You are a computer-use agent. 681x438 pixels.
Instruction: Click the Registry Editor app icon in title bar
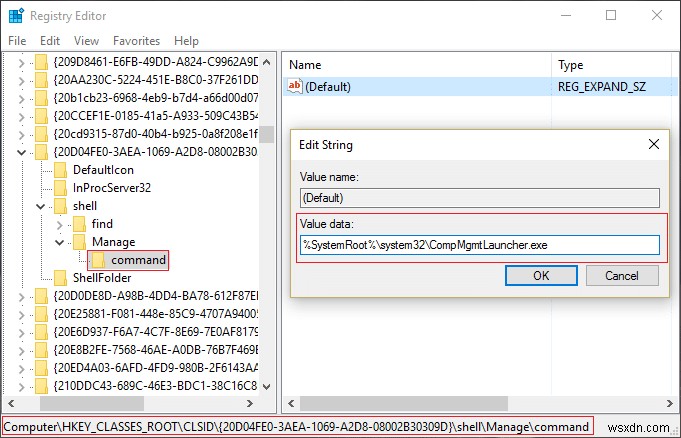16,16
